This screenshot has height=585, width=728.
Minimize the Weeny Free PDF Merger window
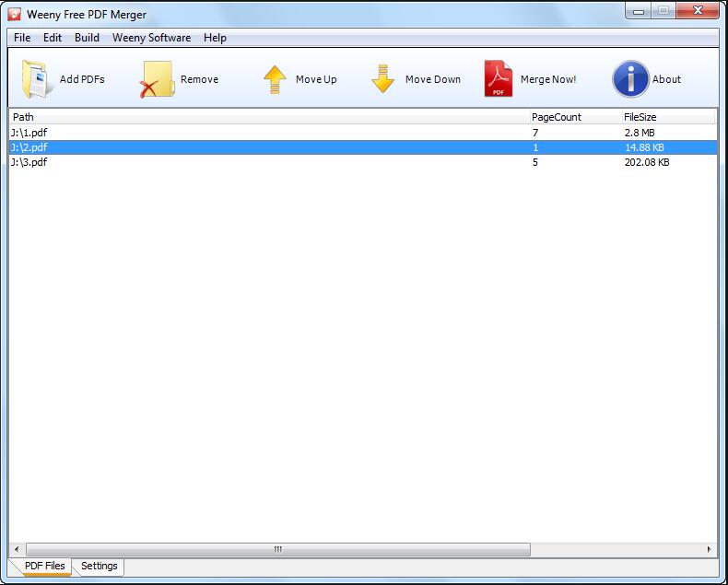click(x=639, y=11)
